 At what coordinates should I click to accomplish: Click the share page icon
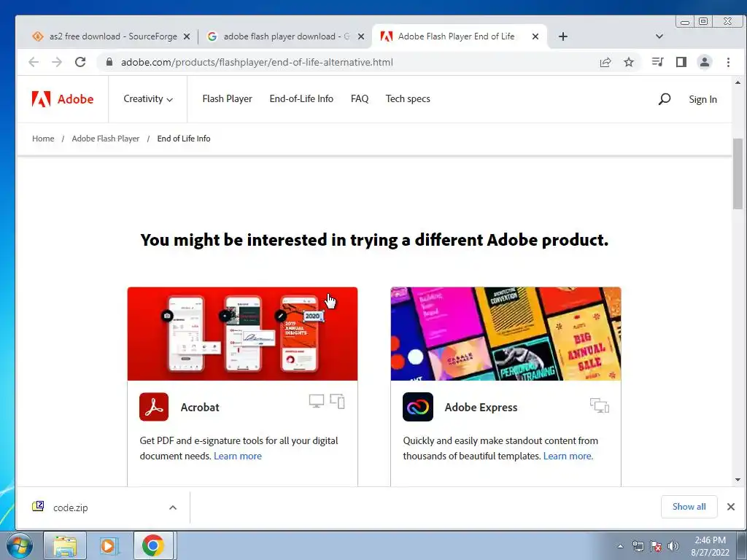pos(605,62)
